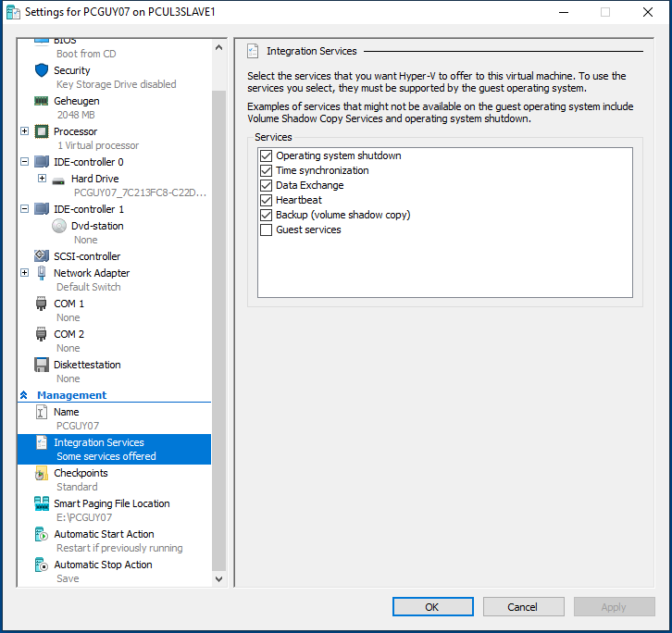Uncheck Time synchronization service

tap(267, 170)
